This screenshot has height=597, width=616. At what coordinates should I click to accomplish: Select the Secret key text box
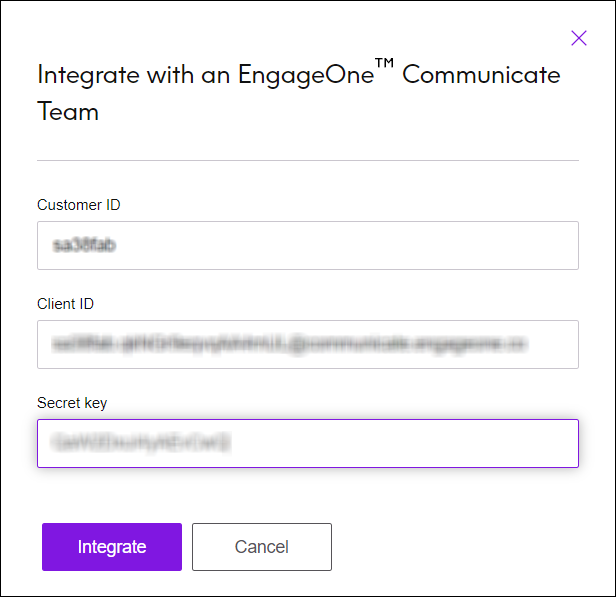307,443
